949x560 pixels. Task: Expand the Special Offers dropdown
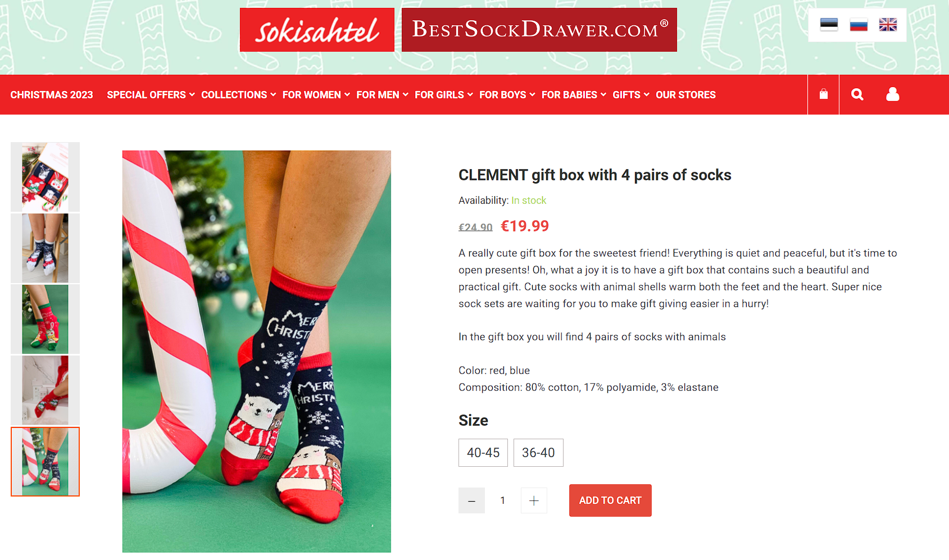pyautogui.click(x=151, y=95)
